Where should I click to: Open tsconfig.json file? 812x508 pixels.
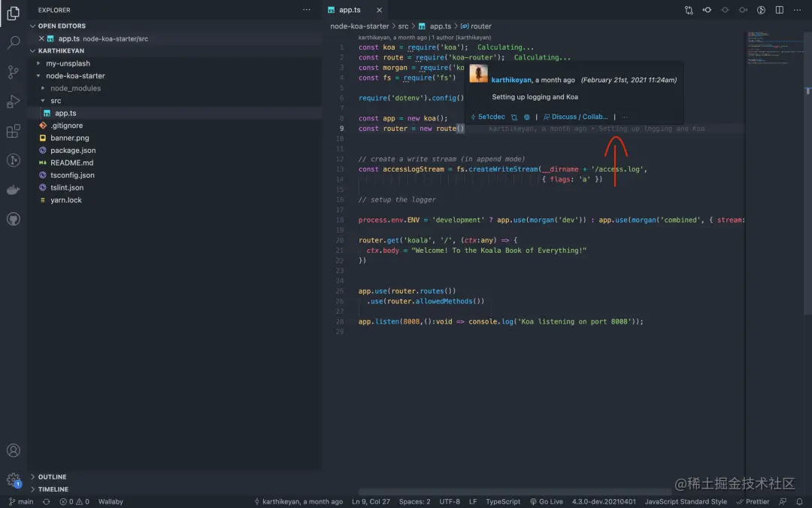click(x=72, y=175)
